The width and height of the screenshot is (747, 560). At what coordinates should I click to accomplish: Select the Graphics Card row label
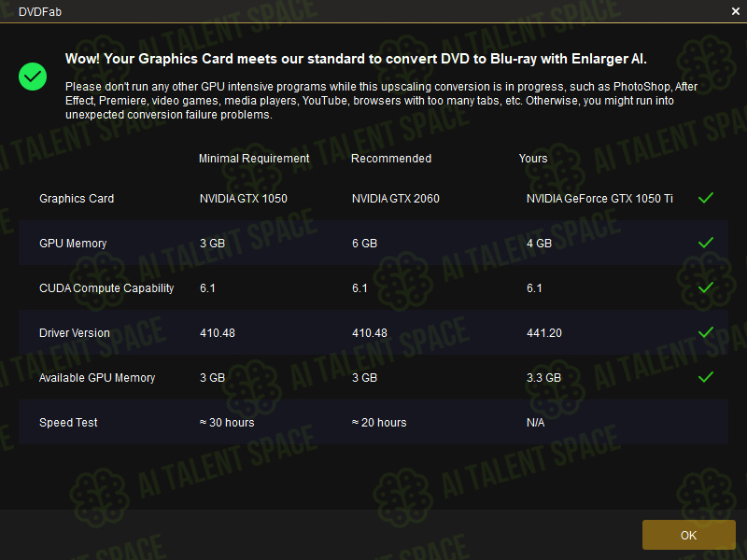tap(77, 199)
